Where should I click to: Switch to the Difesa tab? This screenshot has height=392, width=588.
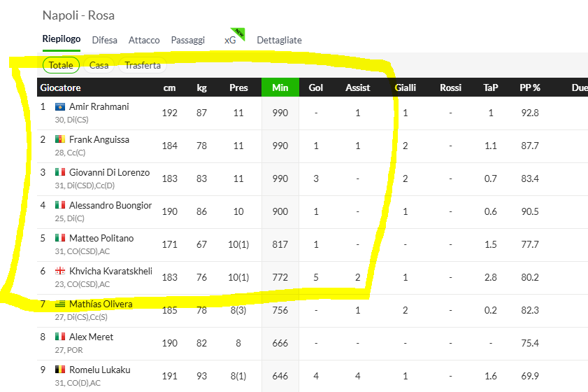[105, 40]
